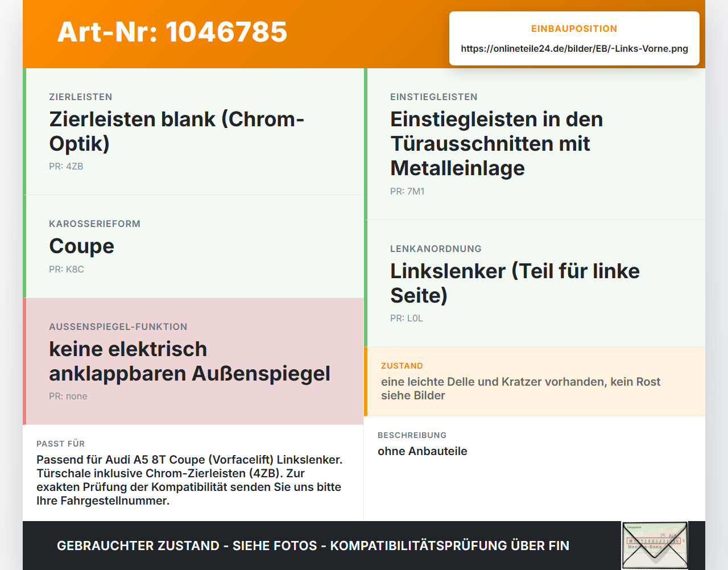
Task: Open the vehicle registration document thumbnail
Action: point(655,545)
